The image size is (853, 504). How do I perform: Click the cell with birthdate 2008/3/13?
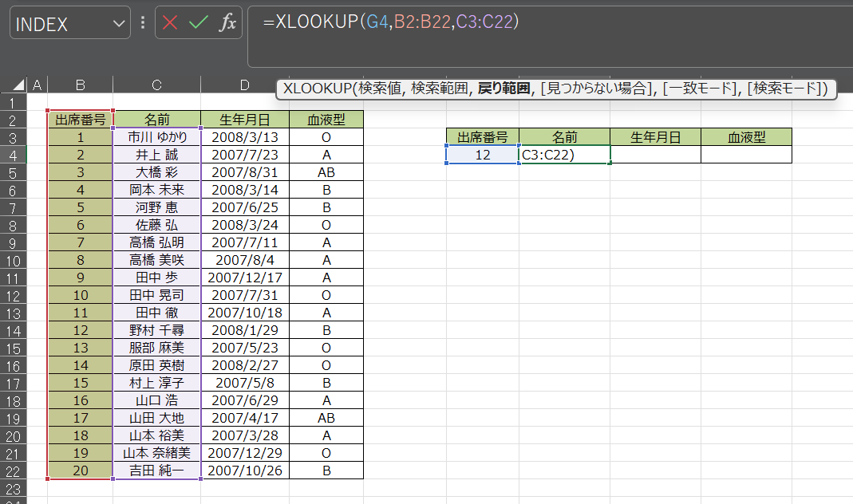click(x=245, y=136)
